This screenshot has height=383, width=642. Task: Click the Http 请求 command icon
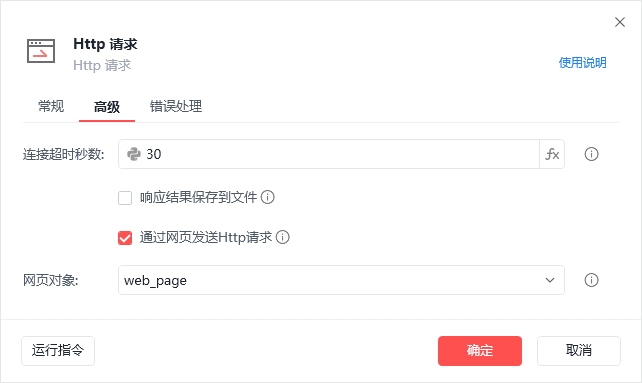41,51
